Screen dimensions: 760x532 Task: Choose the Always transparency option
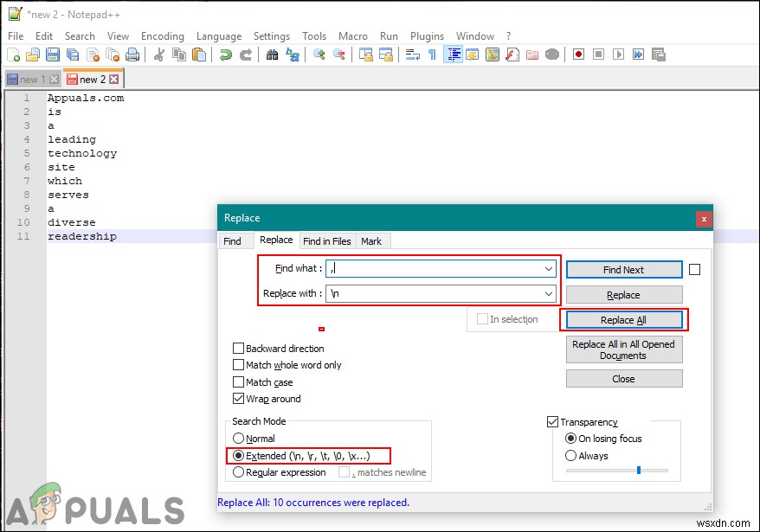pos(570,456)
